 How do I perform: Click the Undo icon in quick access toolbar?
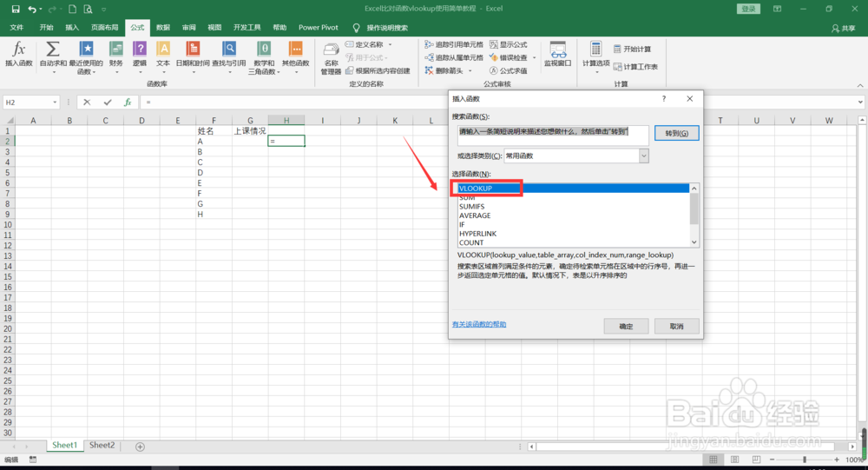(x=32, y=9)
